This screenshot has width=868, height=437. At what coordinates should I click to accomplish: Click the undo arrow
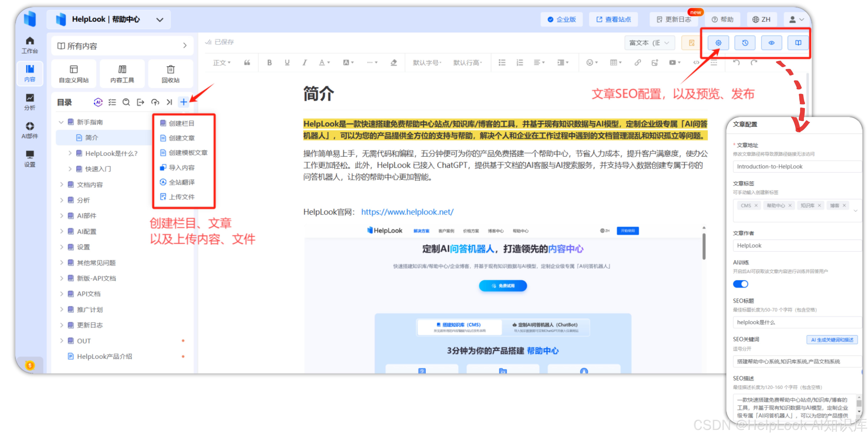tap(737, 63)
